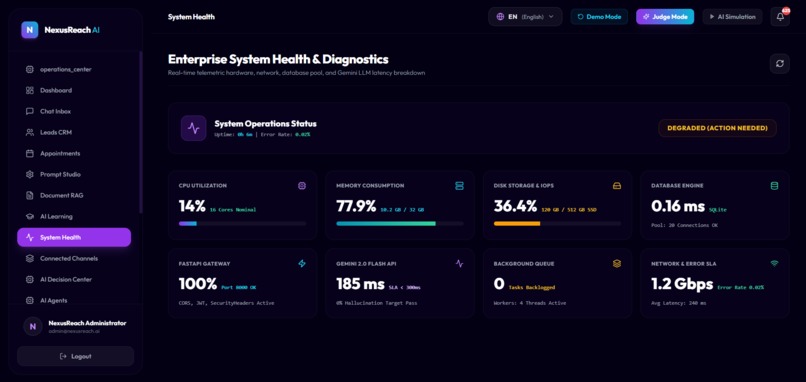Open Chat Inbox from the sidebar
The image size is (806, 382).
pyautogui.click(x=74, y=112)
